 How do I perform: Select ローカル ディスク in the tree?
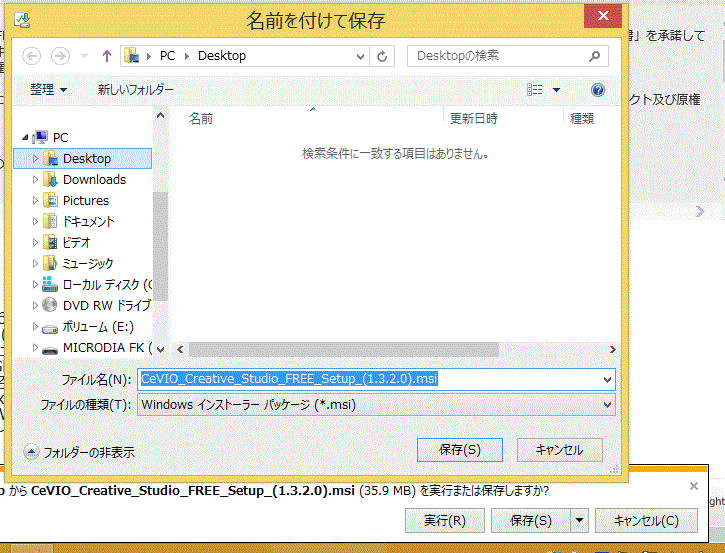click(x=107, y=284)
